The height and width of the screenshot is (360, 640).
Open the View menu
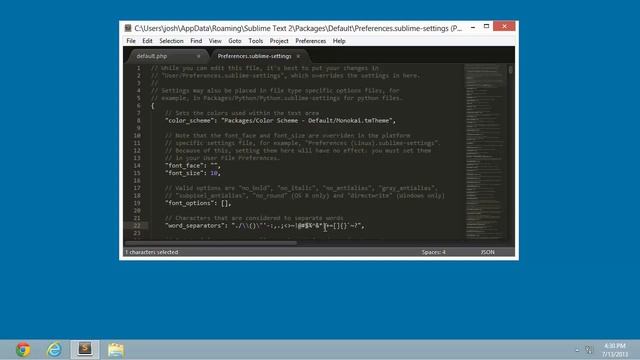215,41
